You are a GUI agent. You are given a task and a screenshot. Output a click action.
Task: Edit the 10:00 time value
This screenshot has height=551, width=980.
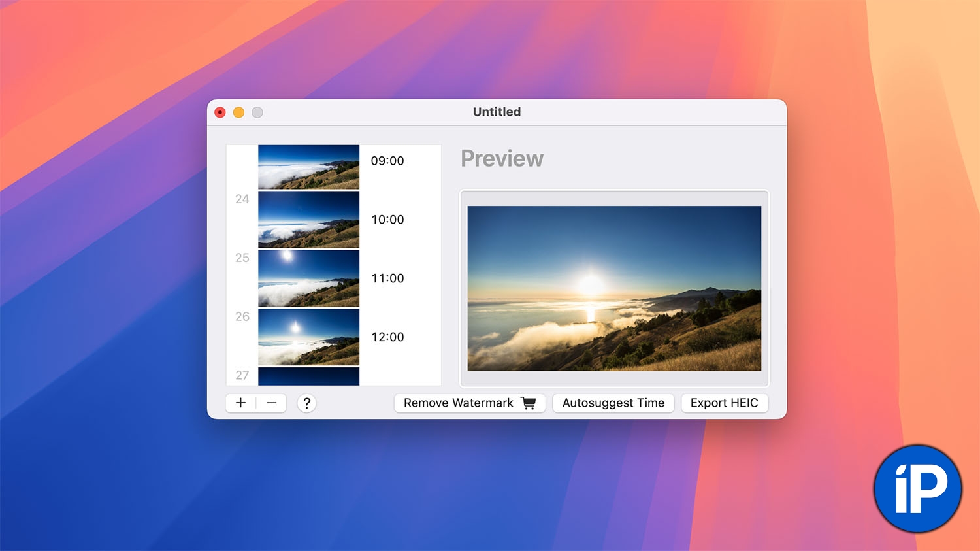(x=387, y=220)
